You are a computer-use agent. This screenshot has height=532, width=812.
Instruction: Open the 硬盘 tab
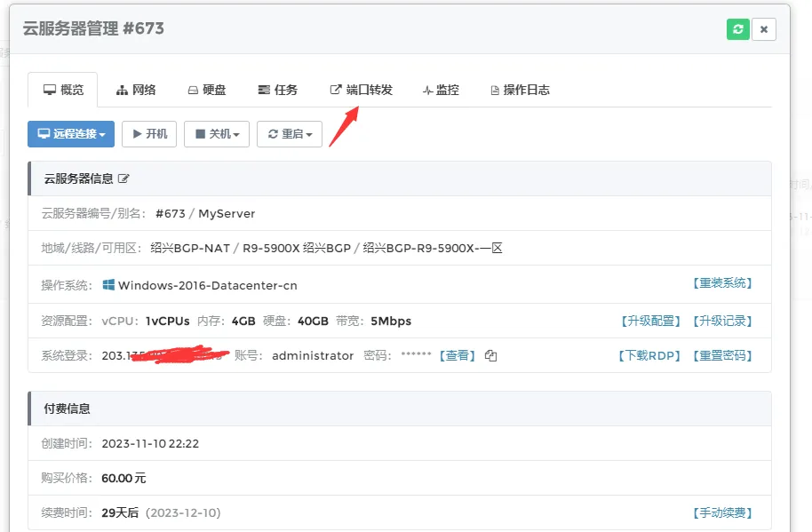(206, 90)
